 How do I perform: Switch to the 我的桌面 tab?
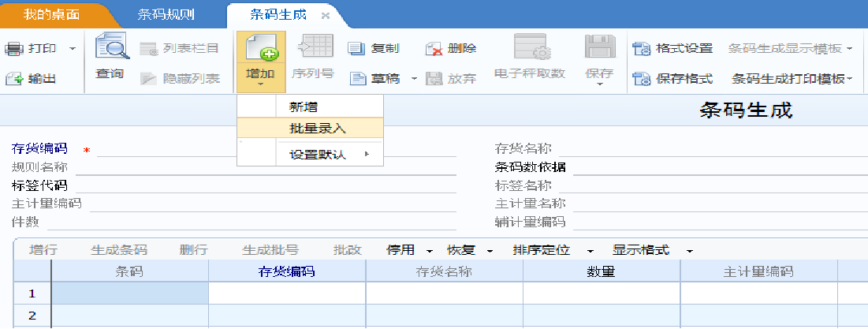52,15
